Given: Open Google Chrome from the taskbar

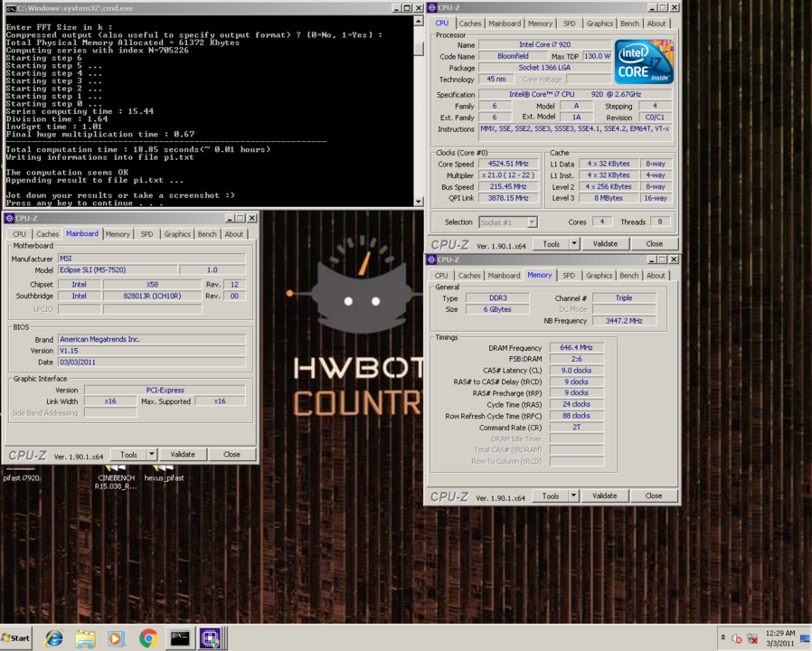Looking at the screenshot, I should (x=148, y=638).
